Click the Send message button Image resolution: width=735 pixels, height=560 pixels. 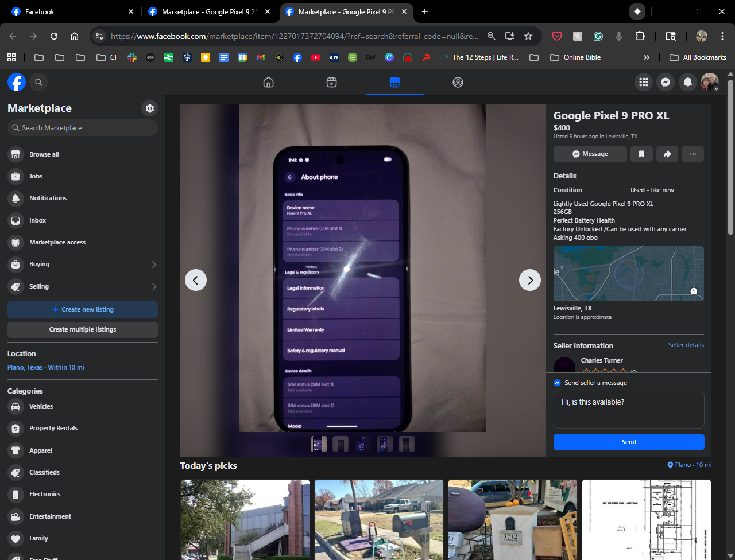pyautogui.click(x=629, y=442)
